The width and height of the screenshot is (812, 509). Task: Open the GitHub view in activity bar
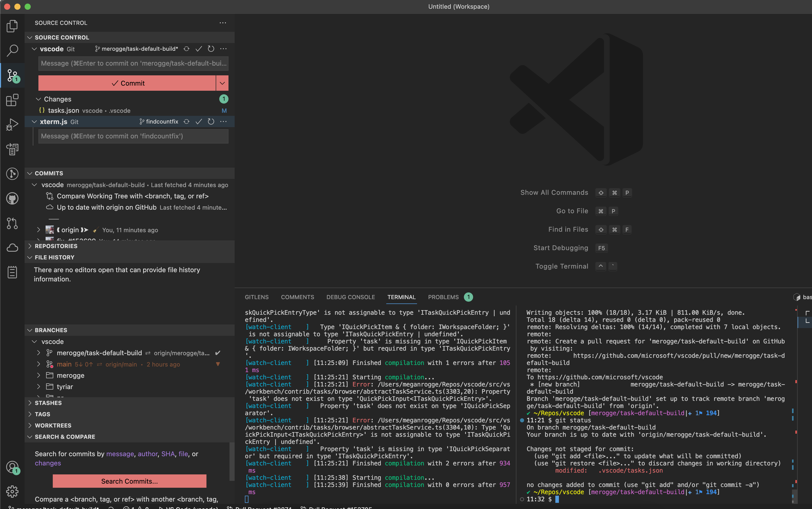click(x=12, y=198)
